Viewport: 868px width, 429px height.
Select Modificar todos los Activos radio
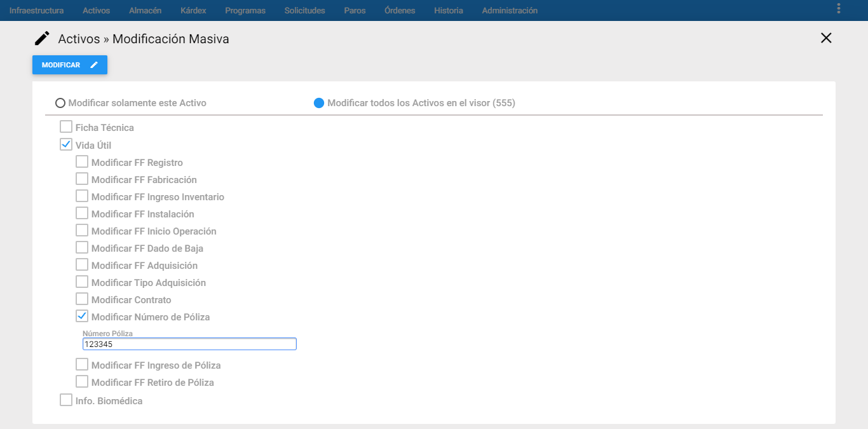click(319, 103)
